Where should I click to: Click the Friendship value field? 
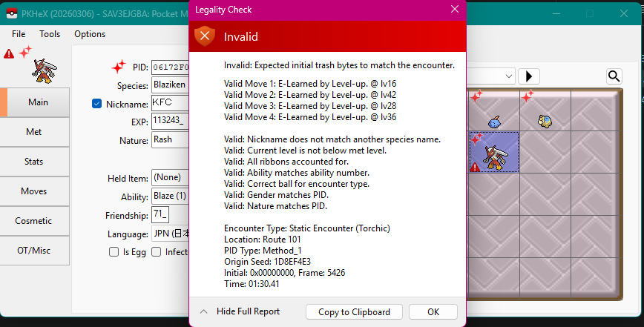click(x=169, y=215)
